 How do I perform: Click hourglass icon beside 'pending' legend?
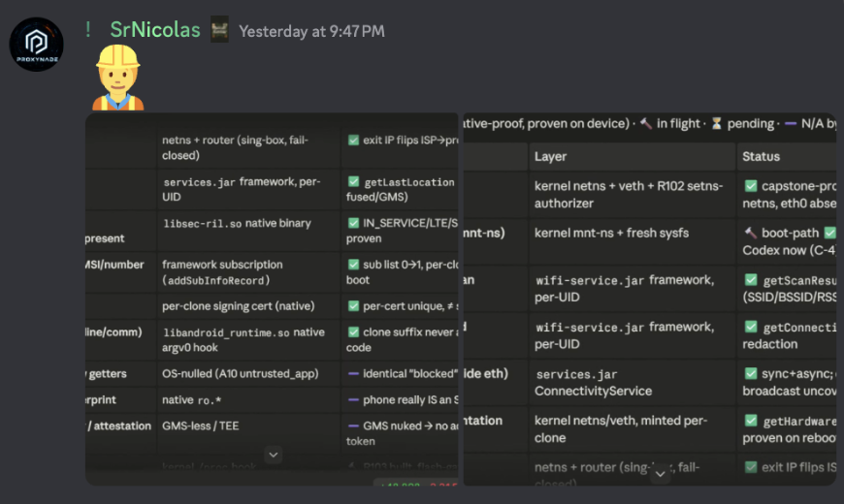point(717,124)
